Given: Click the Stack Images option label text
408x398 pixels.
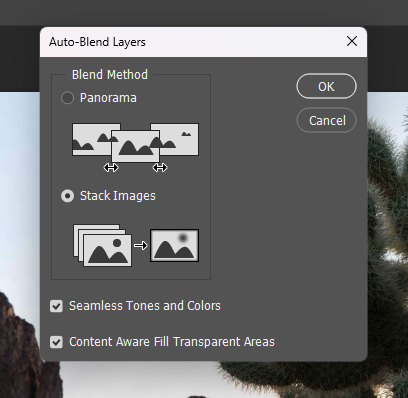Looking at the screenshot, I should tap(118, 196).
